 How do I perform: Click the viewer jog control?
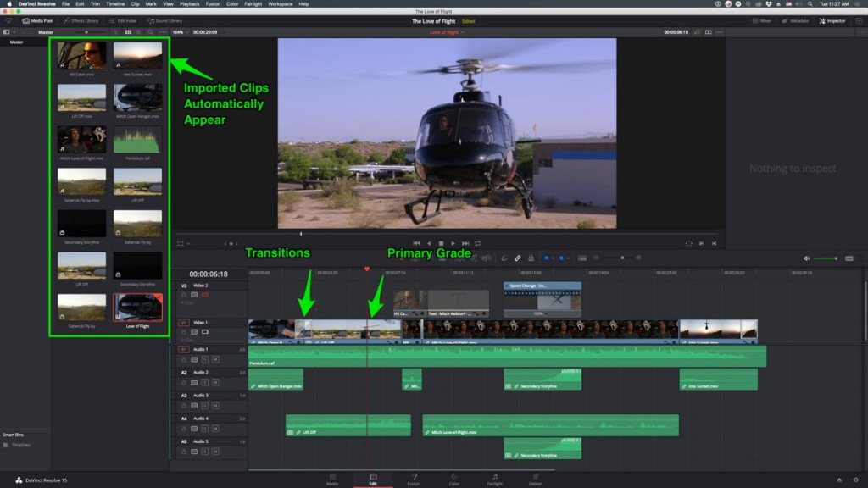pos(231,243)
